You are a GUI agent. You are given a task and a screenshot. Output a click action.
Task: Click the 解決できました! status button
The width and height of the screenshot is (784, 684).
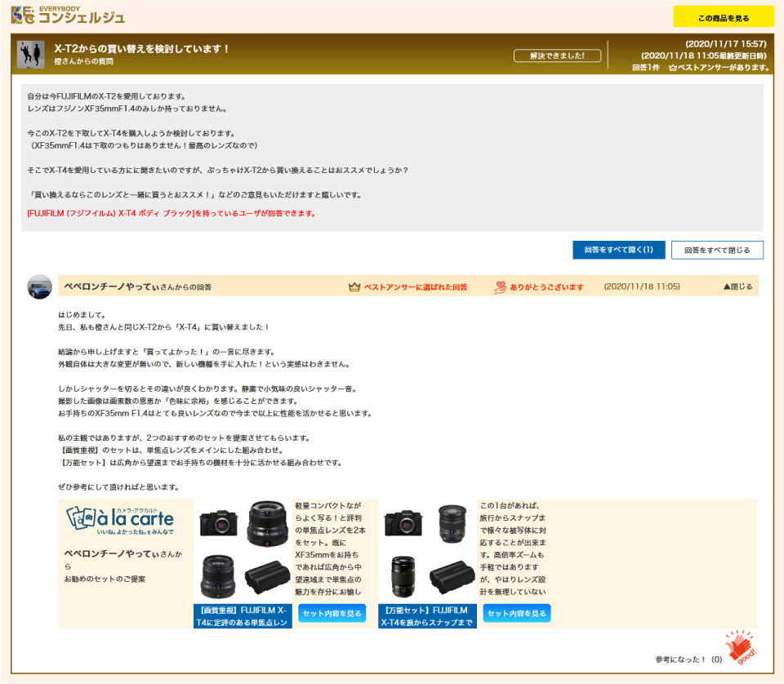557,56
